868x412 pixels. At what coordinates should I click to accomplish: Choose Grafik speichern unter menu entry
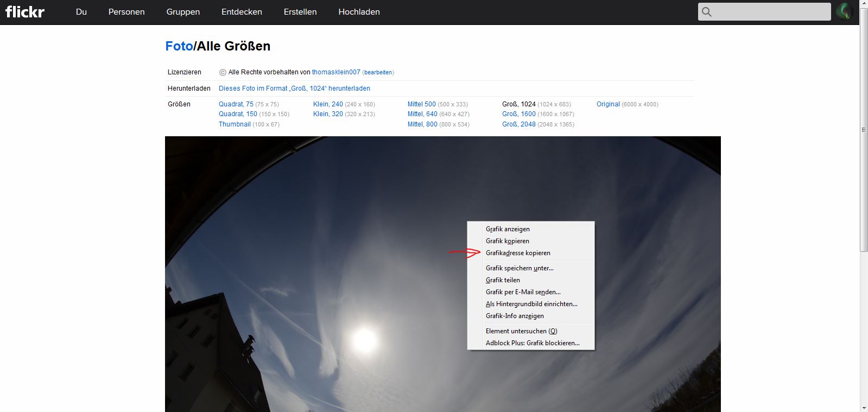519,268
